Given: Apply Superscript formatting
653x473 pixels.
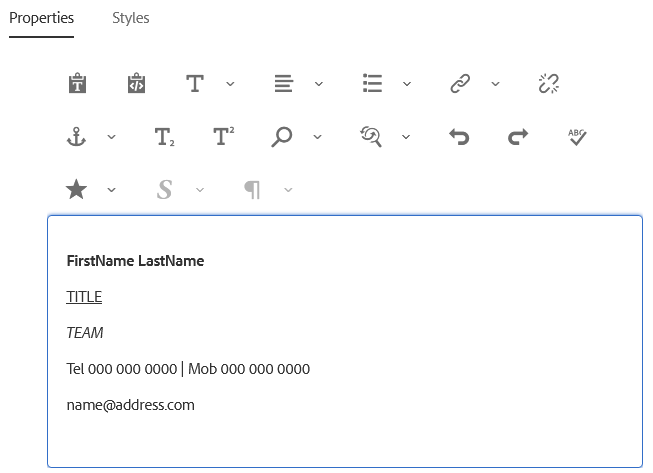Looking at the screenshot, I should coord(224,136).
